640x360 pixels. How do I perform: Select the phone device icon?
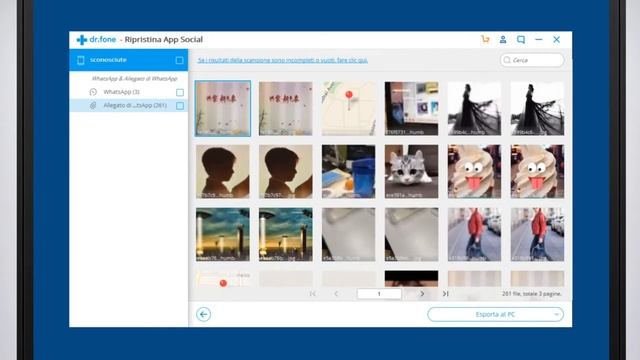pyautogui.click(x=81, y=60)
